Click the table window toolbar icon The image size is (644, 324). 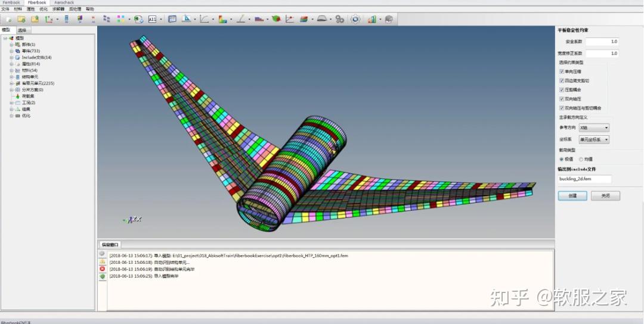point(172,19)
